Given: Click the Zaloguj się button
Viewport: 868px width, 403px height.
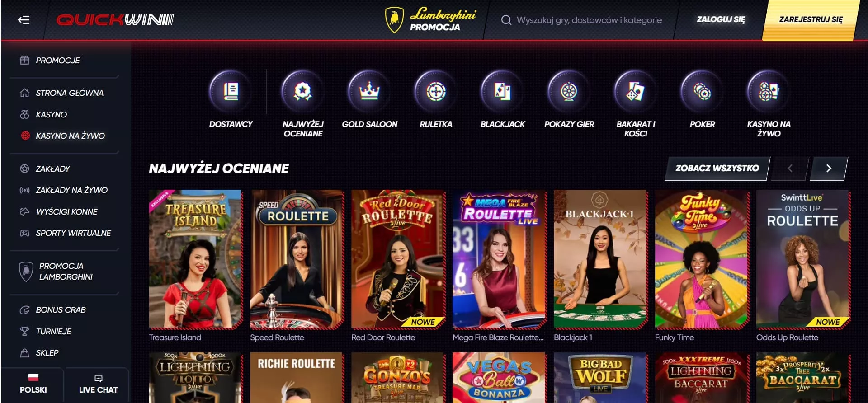Looking at the screenshot, I should 721,19.
